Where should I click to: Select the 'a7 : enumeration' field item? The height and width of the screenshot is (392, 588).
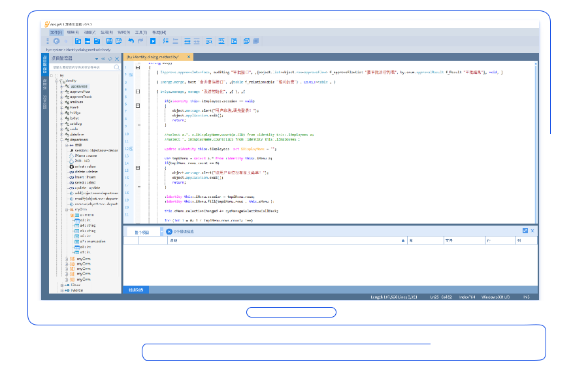click(93, 242)
